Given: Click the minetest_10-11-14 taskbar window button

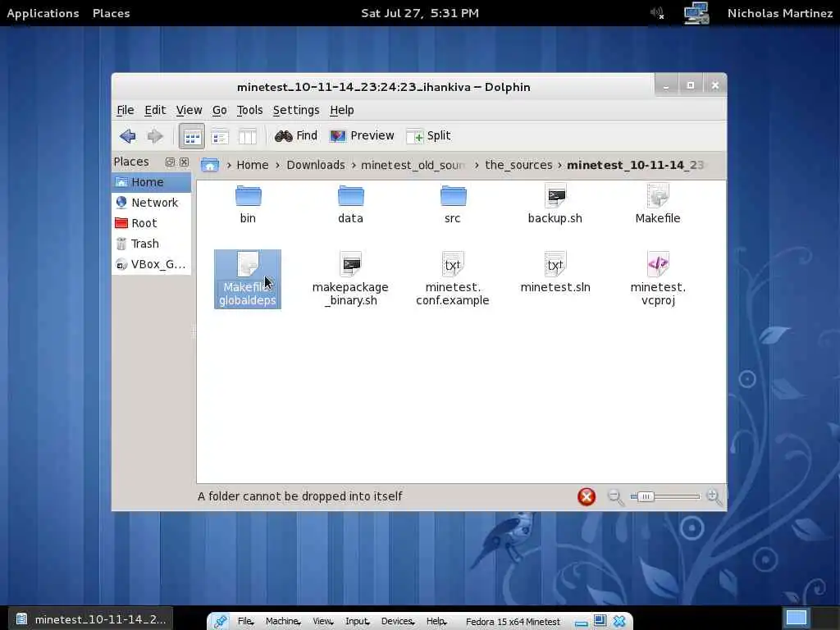Looking at the screenshot, I should [x=90, y=619].
